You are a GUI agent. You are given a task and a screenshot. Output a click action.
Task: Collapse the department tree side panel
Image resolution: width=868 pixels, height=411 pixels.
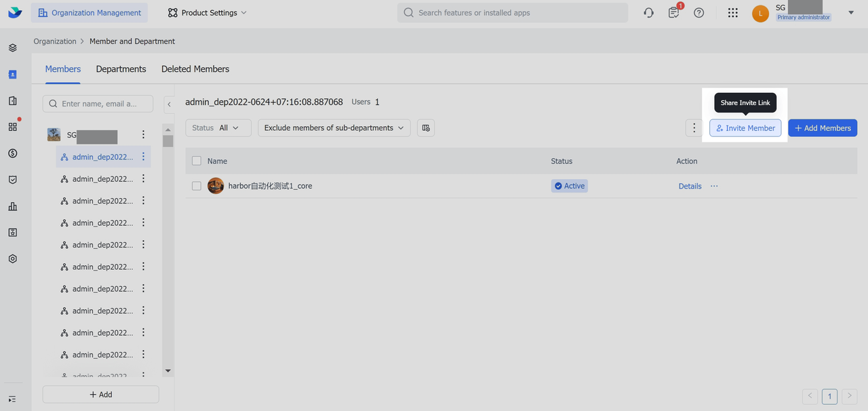[169, 104]
